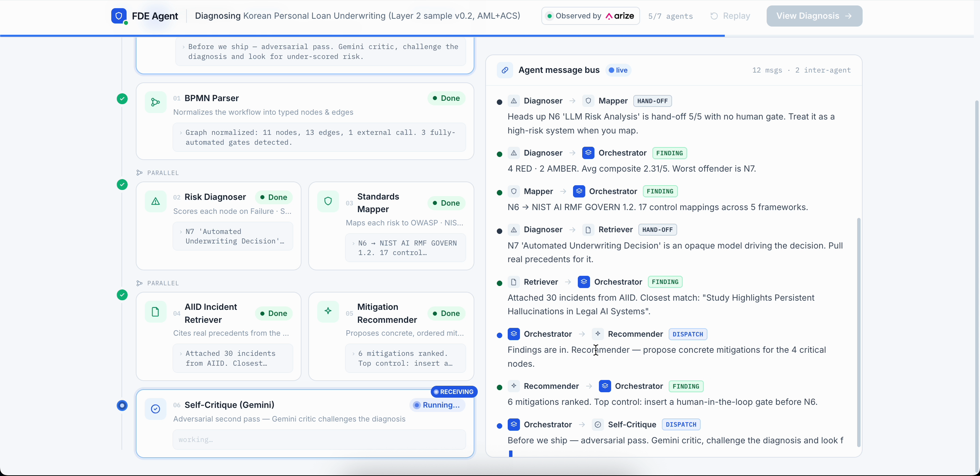
Task: Click Retriever document icon in Diagnoser hand-off message
Action: pos(588,229)
